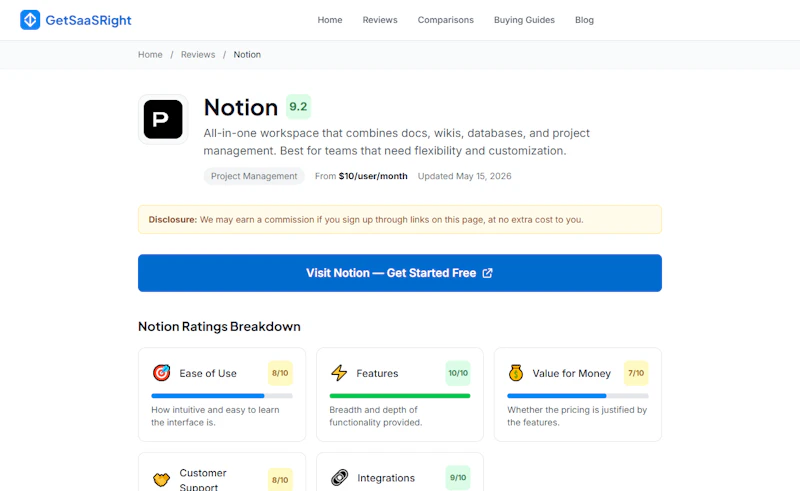
Task: Click the All-in-one workspace description paragraph
Action: point(396,142)
